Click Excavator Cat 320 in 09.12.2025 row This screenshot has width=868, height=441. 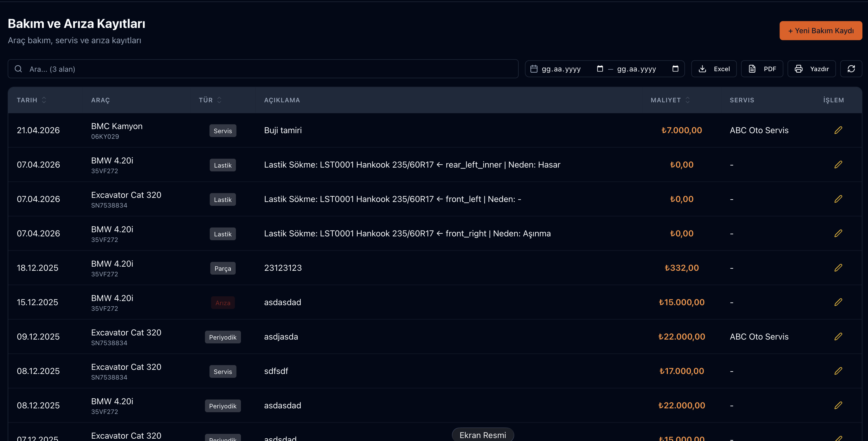(126, 333)
